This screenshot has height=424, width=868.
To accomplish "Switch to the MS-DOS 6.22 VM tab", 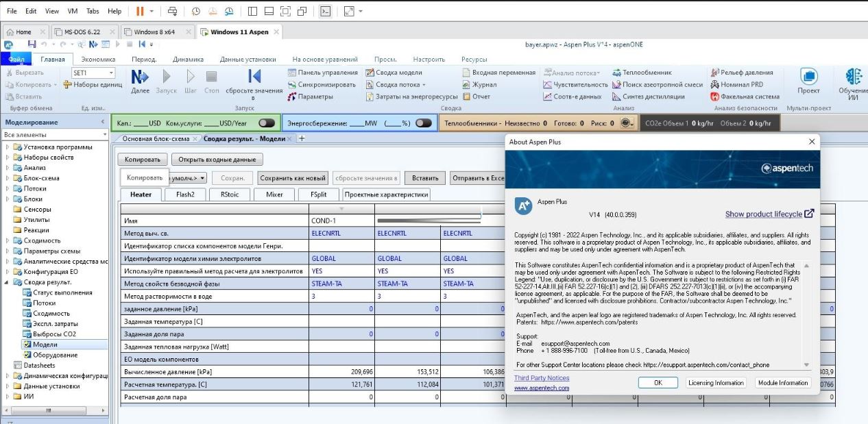I will [81, 32].
